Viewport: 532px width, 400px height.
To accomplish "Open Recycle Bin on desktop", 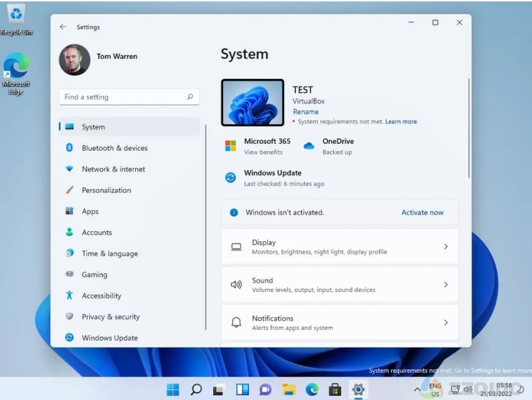I will tap(16, 19).
